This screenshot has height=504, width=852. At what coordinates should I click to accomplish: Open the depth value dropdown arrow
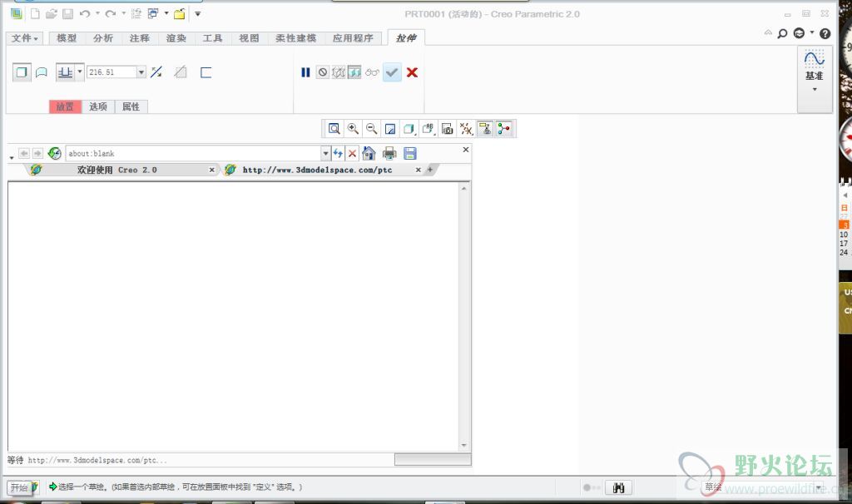coord(141,72)
